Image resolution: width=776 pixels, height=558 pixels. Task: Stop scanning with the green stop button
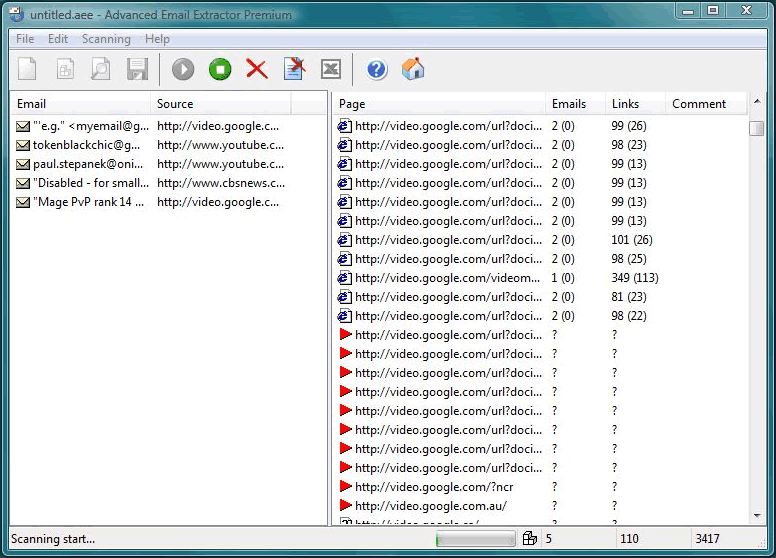(220, 69)
